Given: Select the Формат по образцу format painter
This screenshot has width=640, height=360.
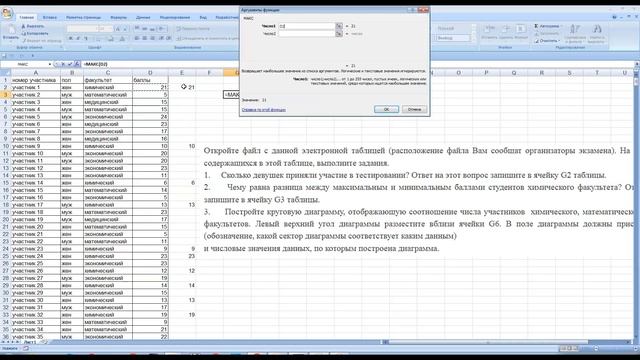Looking at the screenshot, I should 42,40.
